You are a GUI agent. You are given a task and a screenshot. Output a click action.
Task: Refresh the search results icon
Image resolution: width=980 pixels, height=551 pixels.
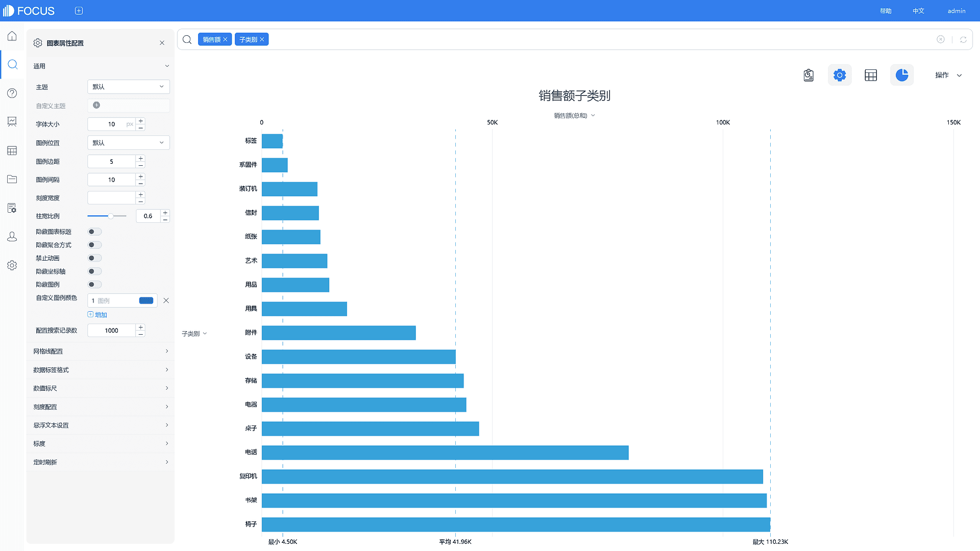pos(963,39)
